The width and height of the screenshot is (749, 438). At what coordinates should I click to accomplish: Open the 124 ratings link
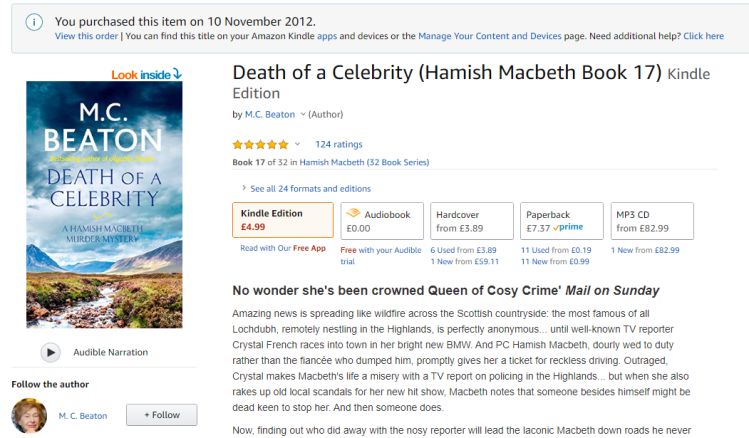tap(338, 144)
